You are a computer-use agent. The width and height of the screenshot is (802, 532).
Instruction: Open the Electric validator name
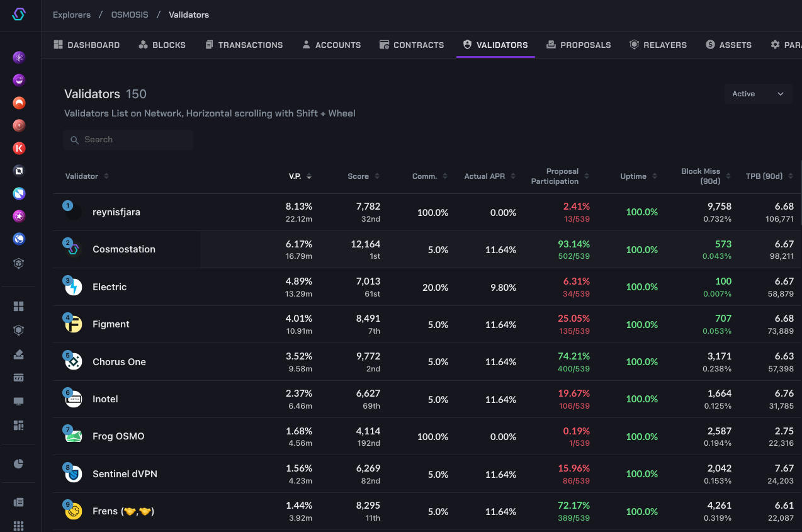(110, 287)
